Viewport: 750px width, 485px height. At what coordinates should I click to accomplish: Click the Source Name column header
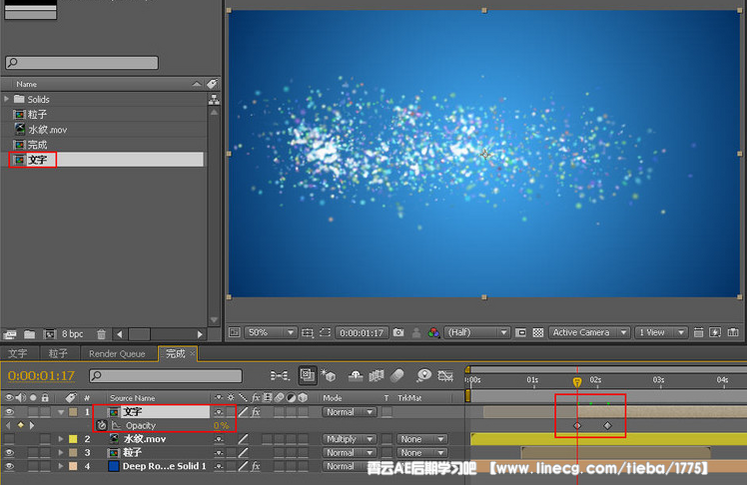pos(132,398)
